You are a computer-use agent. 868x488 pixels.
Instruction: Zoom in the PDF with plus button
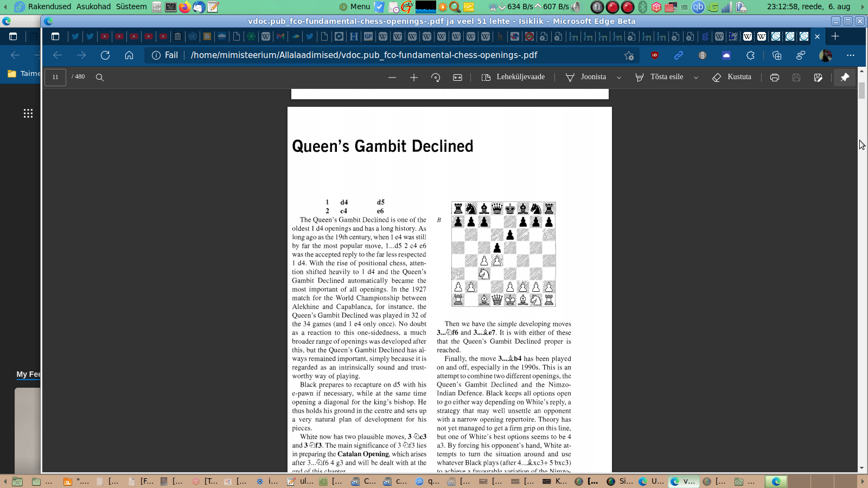(x=414, y=78)
